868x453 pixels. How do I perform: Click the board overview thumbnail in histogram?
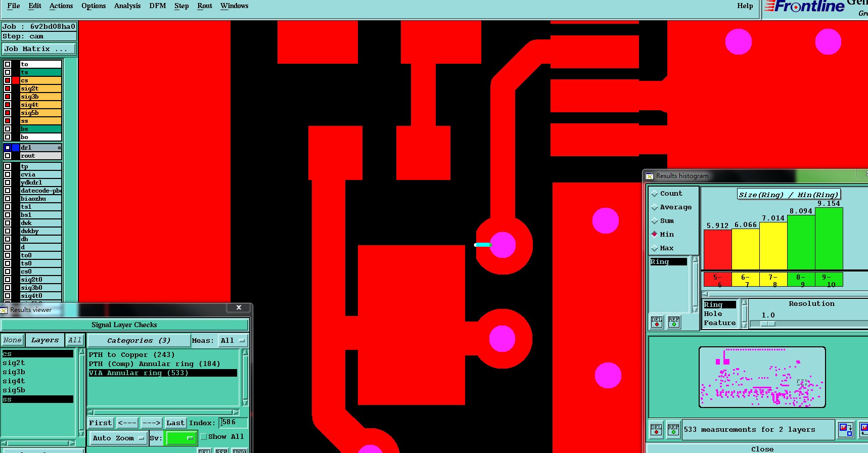[x=762, y=377]
